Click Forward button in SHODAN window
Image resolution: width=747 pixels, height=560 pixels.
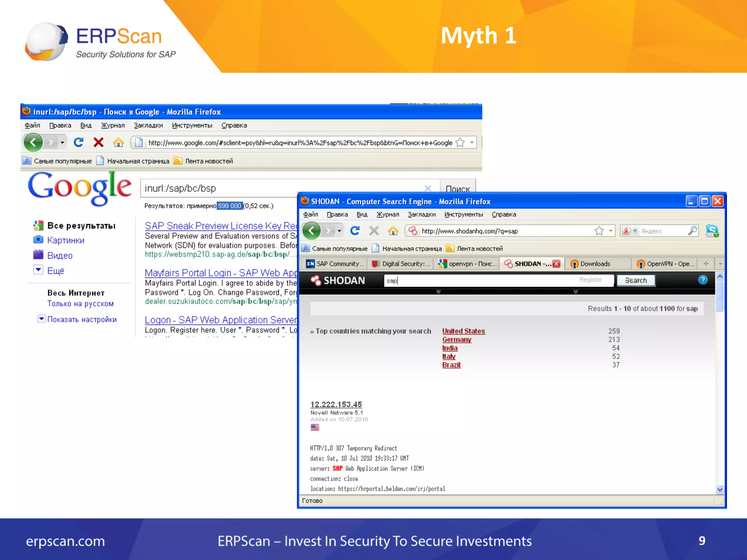pyautogui.click(x=329, y=230)
